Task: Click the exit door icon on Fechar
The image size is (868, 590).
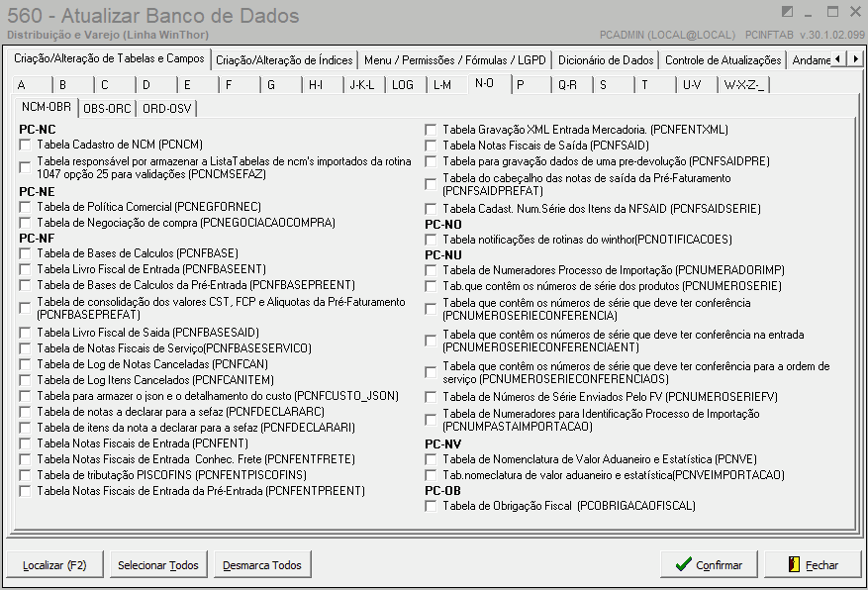Action: click(x=794, y=565)
